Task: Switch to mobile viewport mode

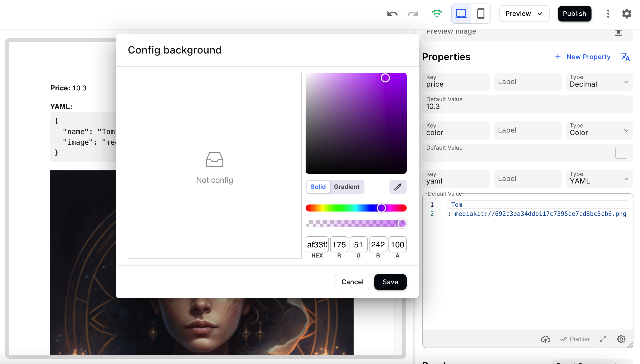Action: coord(481,14)
